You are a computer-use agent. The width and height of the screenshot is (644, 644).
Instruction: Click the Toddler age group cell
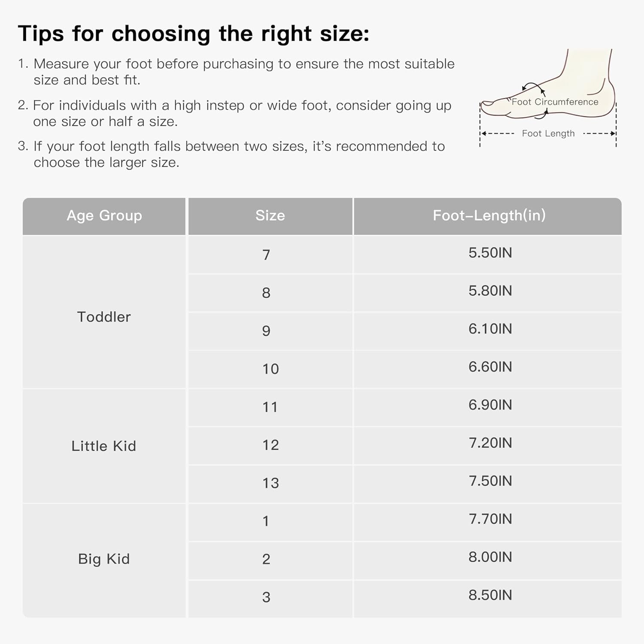pyautogui.click(x=104, y=317)
